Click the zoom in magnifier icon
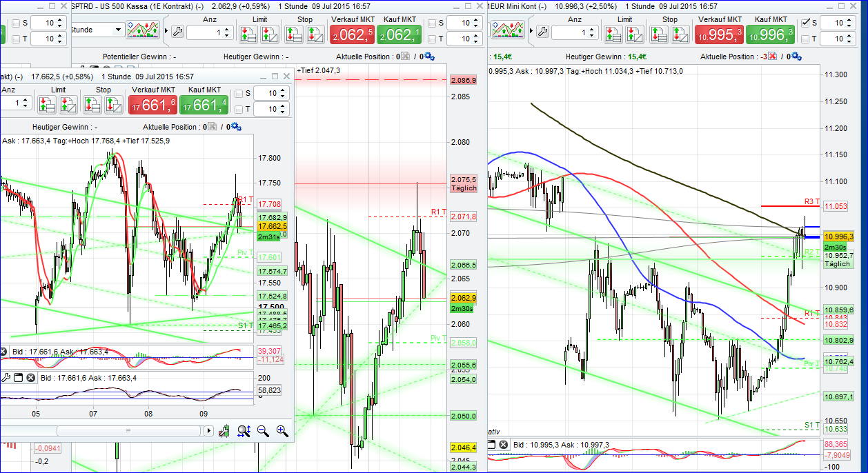 tap(282, 430)
